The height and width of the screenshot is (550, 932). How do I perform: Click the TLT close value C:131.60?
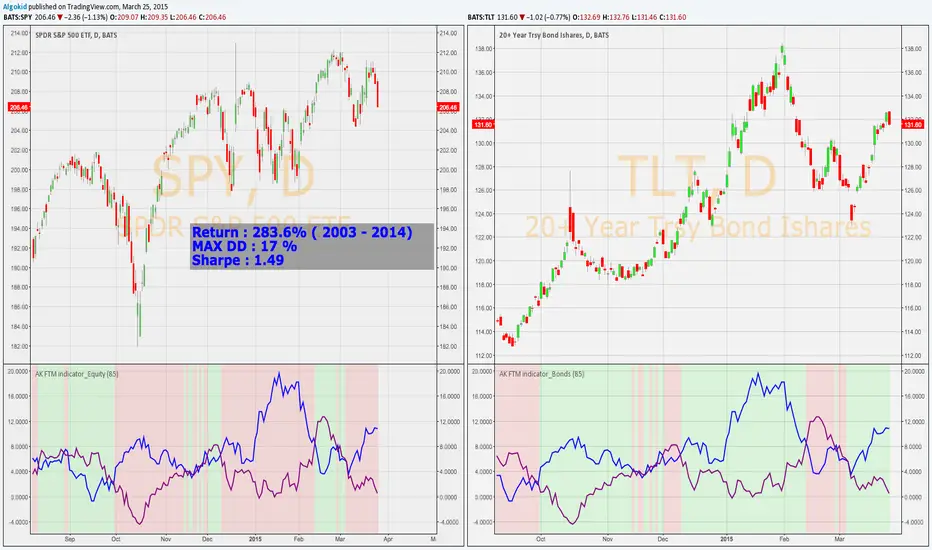tap(673, 17)
